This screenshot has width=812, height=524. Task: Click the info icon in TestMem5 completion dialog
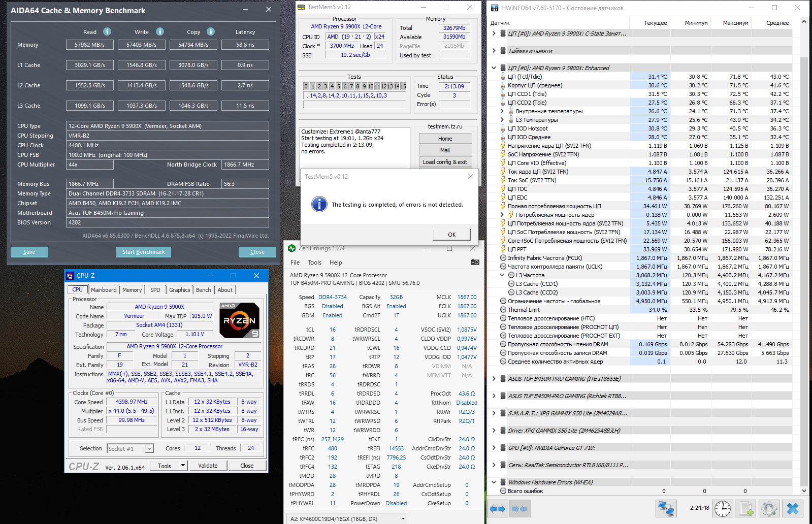tap(319, 204)
